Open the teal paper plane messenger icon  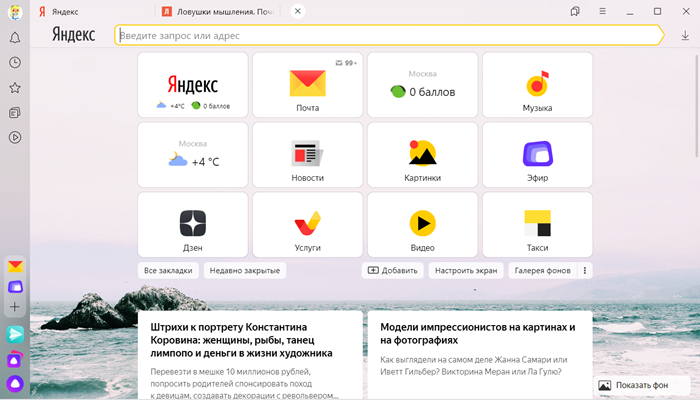pos(15,334)
